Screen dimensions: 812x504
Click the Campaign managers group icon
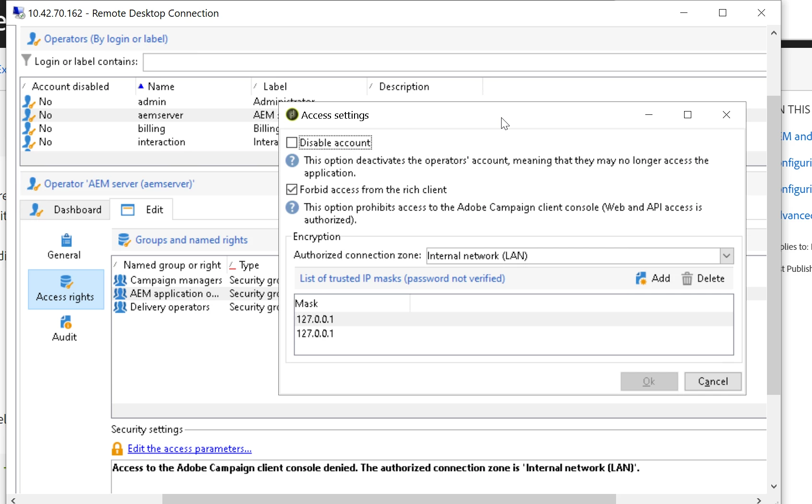(x=120, y=280)
